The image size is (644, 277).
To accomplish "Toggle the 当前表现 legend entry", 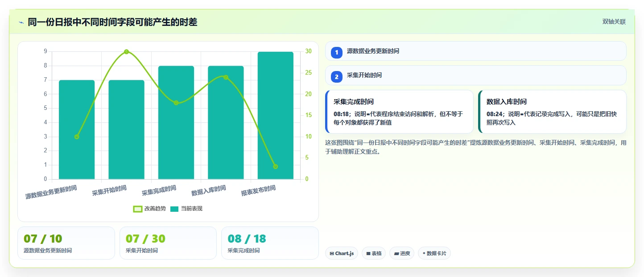I will click(x=186, y=209).
